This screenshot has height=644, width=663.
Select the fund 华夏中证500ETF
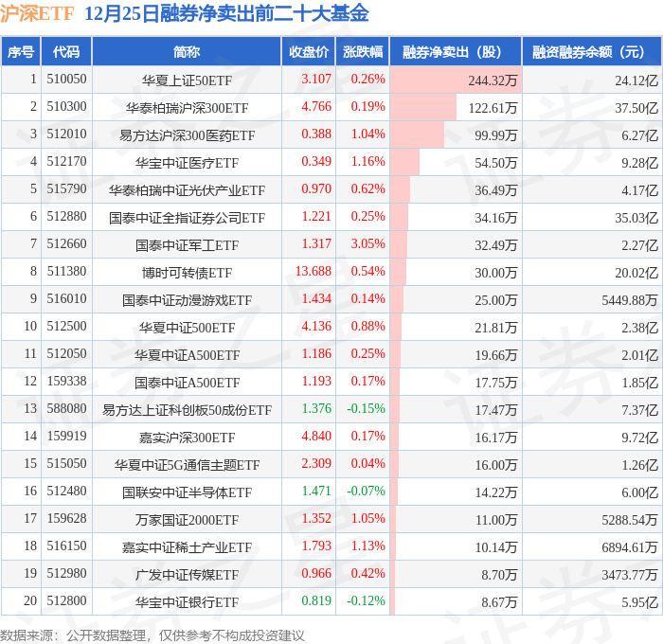(x=187, y=328)
